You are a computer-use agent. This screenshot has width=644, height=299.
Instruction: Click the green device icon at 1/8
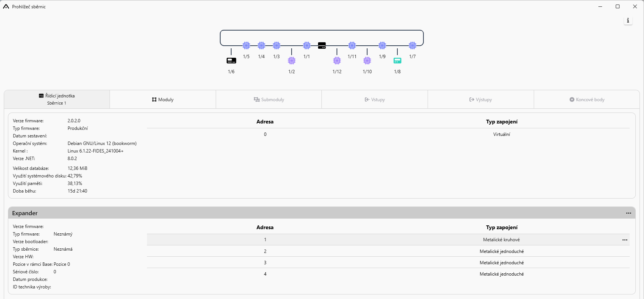[397, 61]
